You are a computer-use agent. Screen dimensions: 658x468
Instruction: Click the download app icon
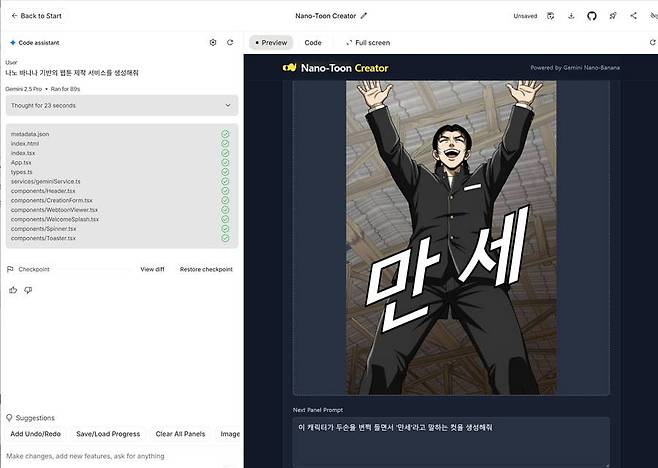point(571,16)
